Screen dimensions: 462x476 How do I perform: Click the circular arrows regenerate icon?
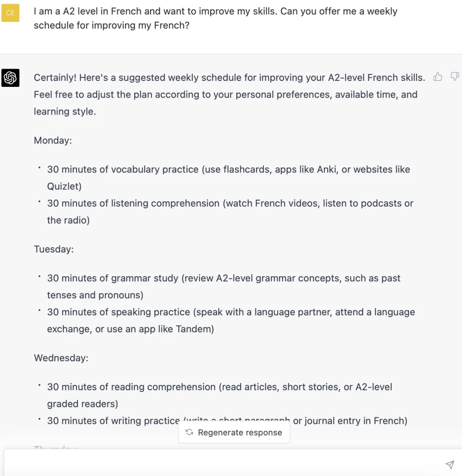point(189,432)
